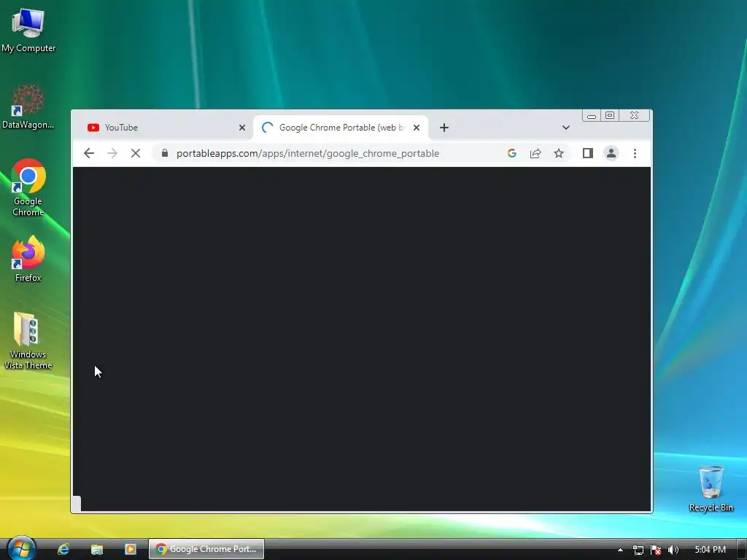Open Action Center flag icon
Viewport: 747px width, 560px height.
pyautogui.click(x=656, y=550)
